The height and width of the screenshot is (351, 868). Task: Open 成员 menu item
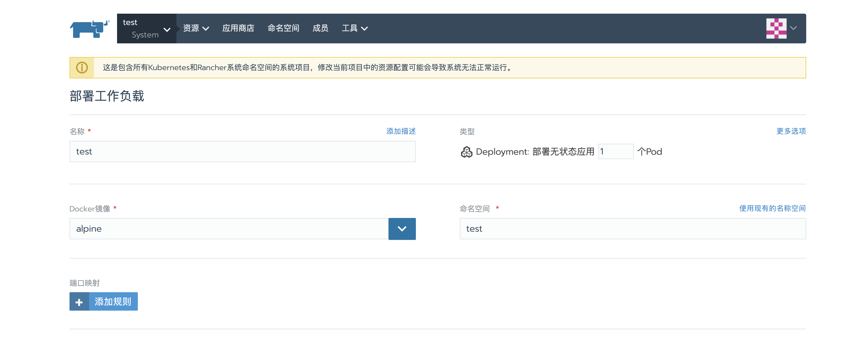[x=320, y=28]
